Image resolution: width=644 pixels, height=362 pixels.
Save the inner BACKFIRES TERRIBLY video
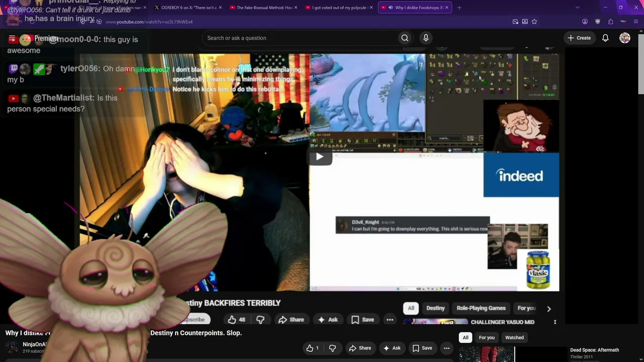point(363,320)
